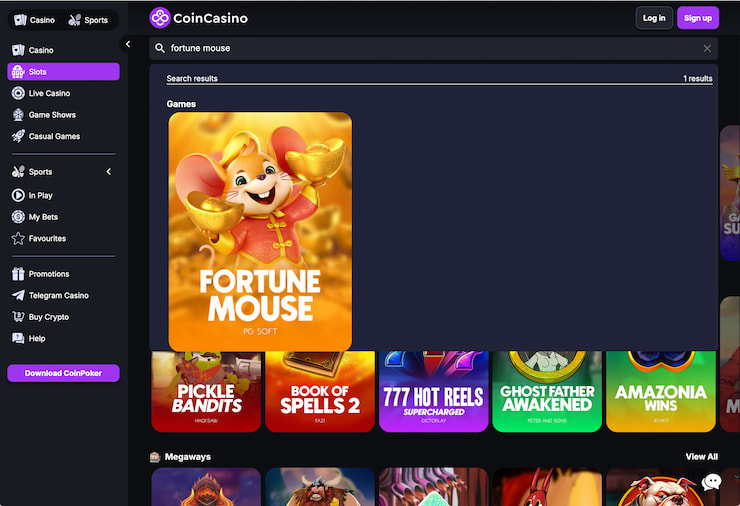Click the Favourites star icon
This screenshot has height=506, width=740.
pyautogui.click(x=18, y=238)
